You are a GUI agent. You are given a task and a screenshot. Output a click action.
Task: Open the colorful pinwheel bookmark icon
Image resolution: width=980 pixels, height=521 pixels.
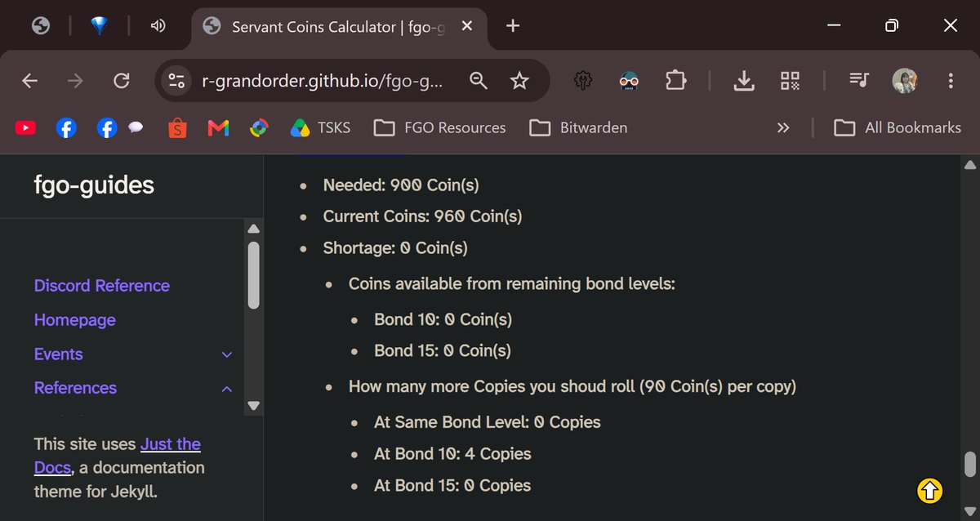tap(259, 127)
